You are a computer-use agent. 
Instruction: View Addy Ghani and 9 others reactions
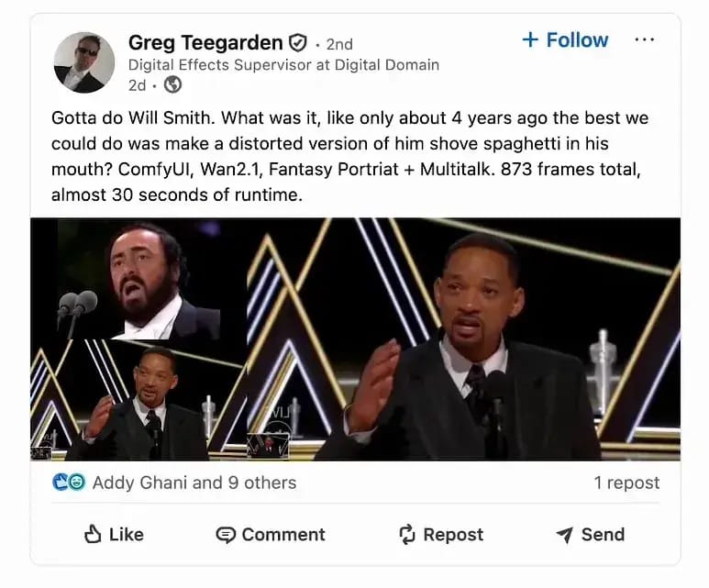pyautogui.click(x=194, y=483)
